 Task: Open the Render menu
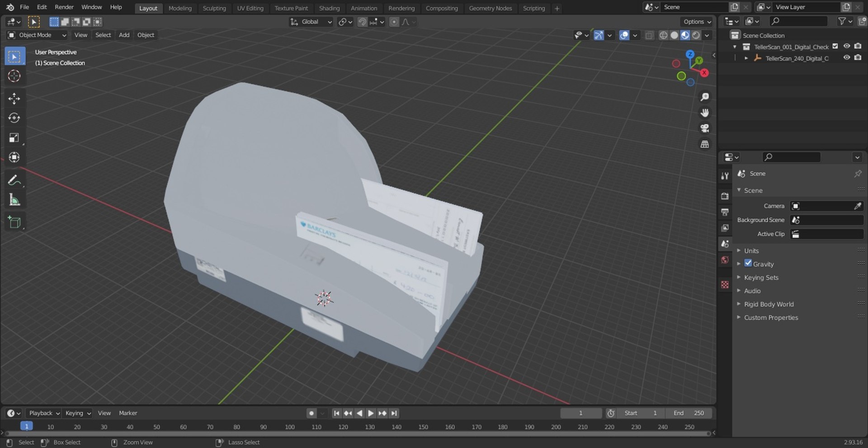[64, 7]
